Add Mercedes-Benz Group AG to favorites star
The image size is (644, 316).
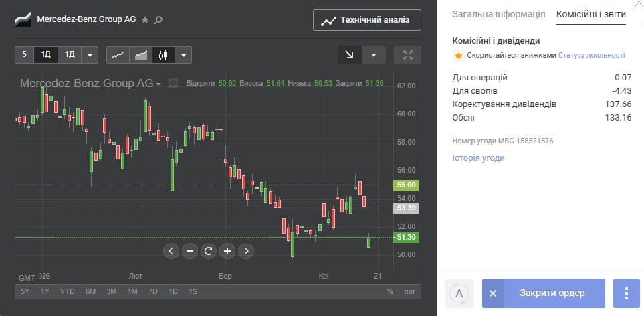pyautogui.click(x=145, y=20)
